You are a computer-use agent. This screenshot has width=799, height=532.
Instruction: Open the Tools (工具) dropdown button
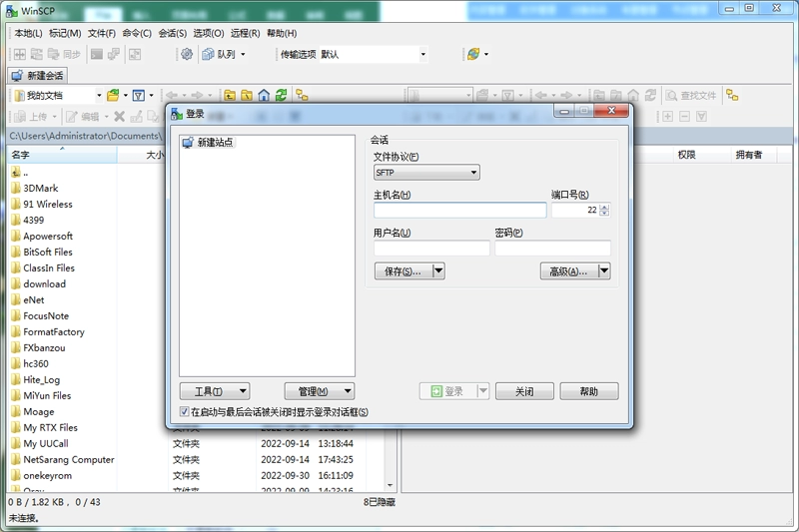coord(215,391)
